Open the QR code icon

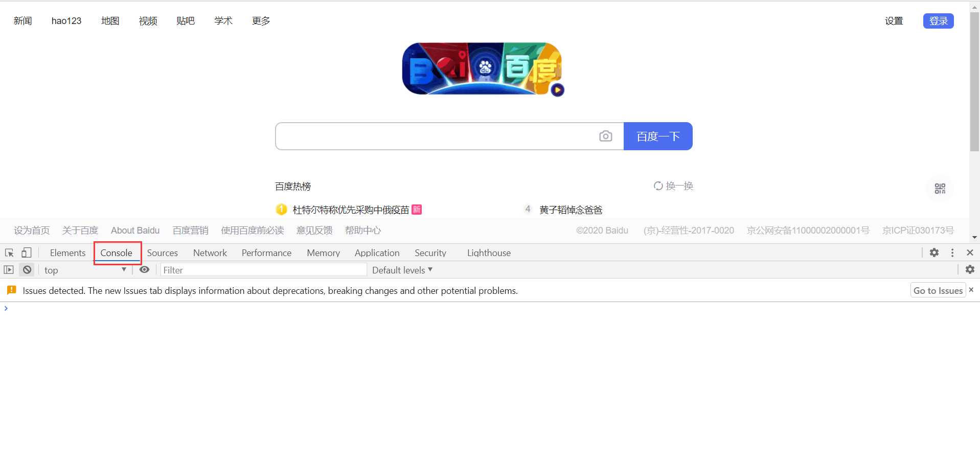click(940, 189)
